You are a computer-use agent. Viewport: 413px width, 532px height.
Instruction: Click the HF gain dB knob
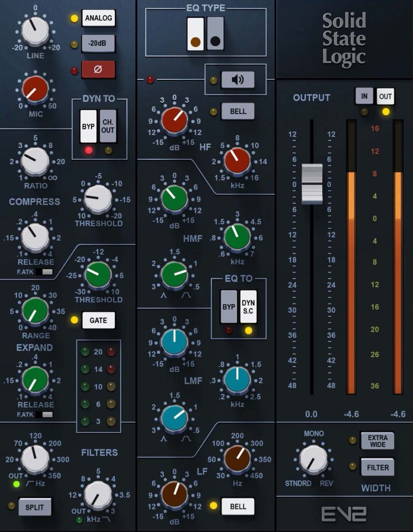174,121
